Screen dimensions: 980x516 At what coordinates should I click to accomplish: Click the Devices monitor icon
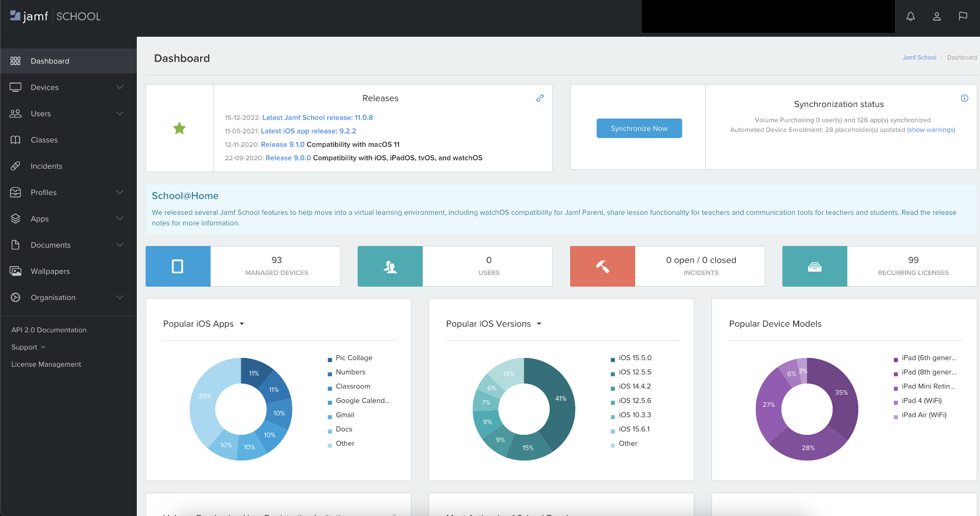click(x=16, y=87)
